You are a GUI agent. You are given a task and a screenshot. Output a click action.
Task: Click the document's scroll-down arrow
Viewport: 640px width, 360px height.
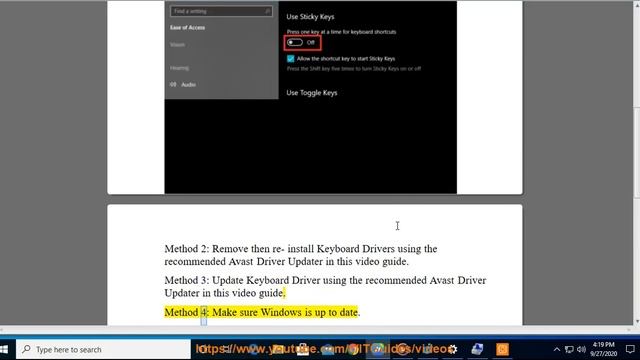(x=636, y=322)
